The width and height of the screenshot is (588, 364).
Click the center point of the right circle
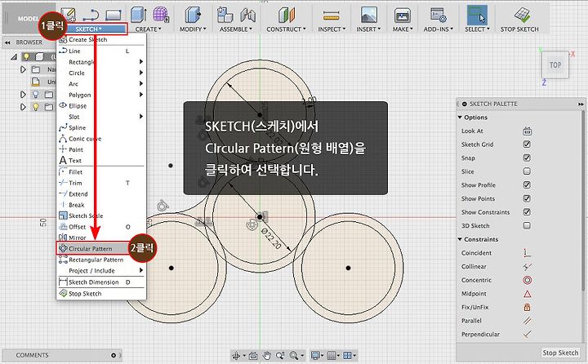348,268
